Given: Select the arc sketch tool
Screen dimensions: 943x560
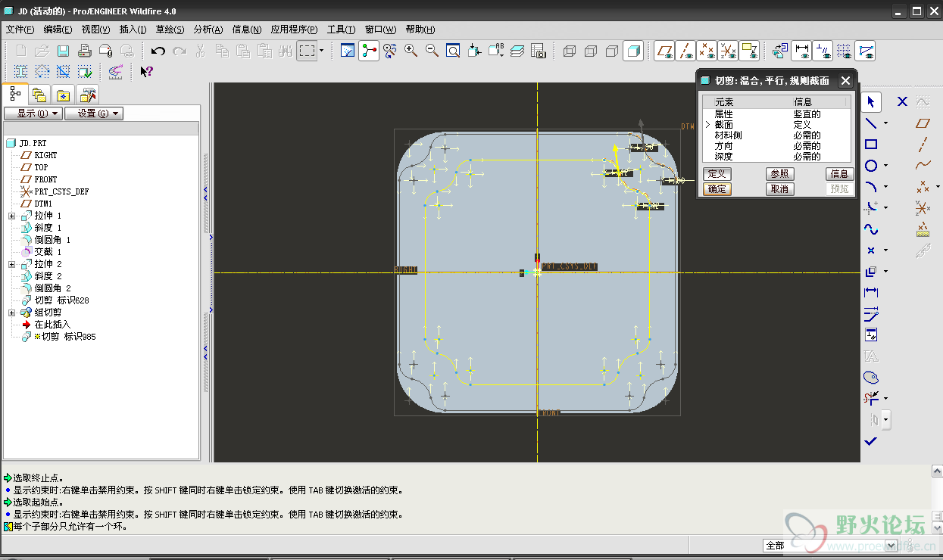Looking at the screenshot, I should 871,186.
